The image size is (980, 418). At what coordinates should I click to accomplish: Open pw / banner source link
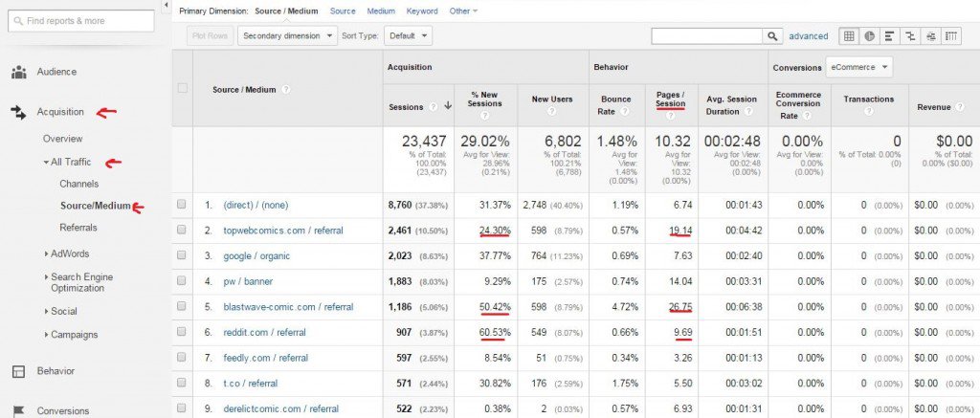point(248,282)
